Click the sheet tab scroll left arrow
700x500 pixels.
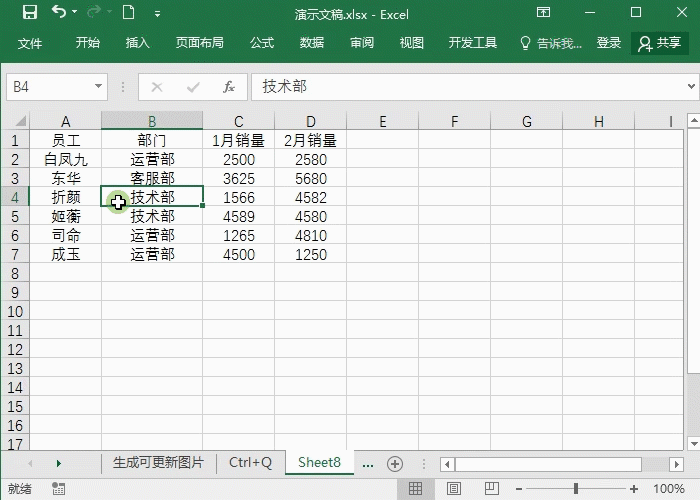(x=30, y=463)
